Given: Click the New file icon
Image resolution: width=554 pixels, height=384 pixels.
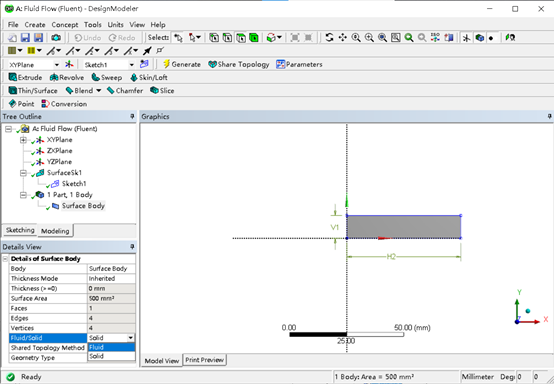Looking at the screenshot, I should tap(12, 37).
